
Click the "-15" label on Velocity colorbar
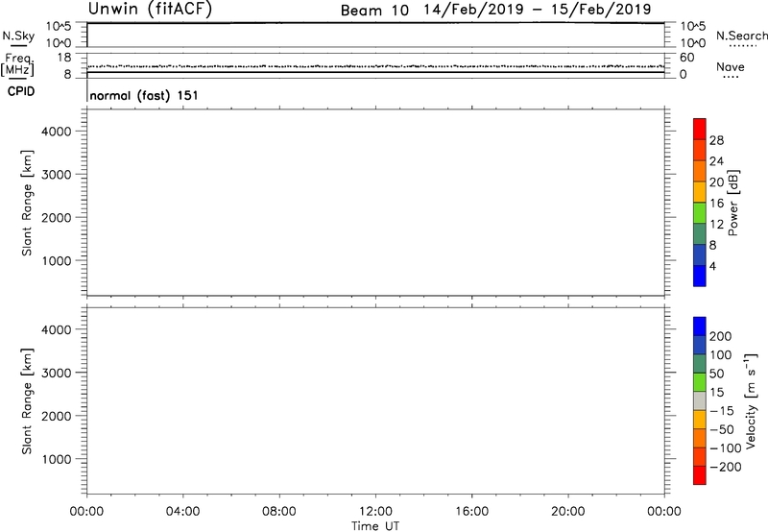tap(722, 411)
